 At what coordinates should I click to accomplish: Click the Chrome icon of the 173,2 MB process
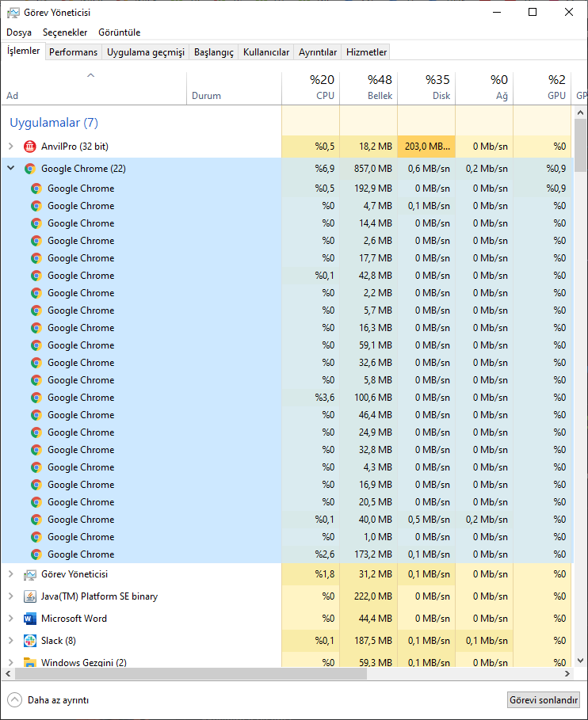[36, 554]
